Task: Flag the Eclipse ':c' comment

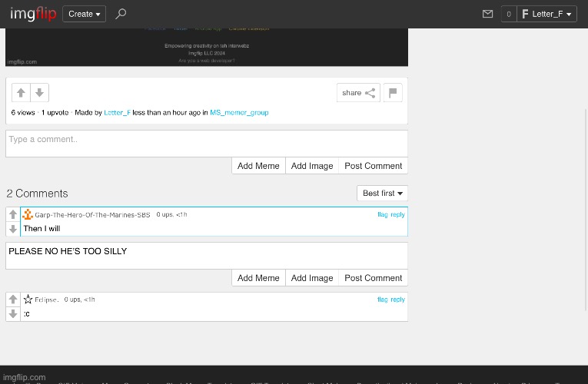Action: click(383, 300)
